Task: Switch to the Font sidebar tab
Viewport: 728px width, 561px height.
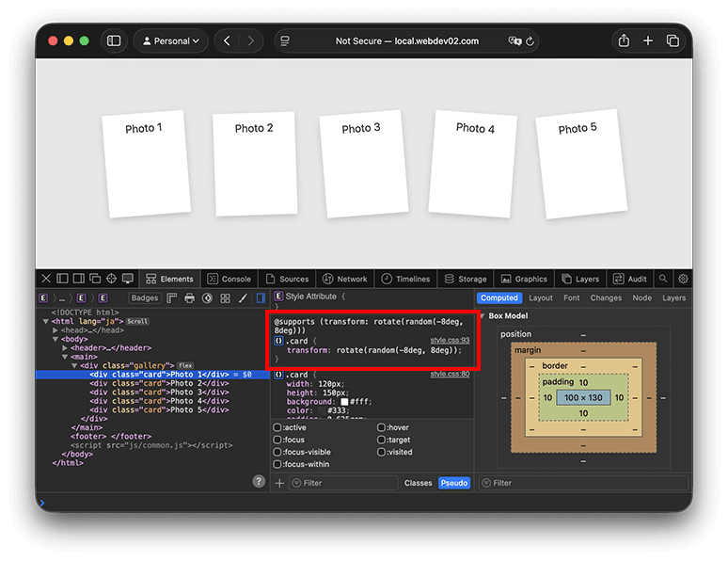Action: (x=572, y=298)
